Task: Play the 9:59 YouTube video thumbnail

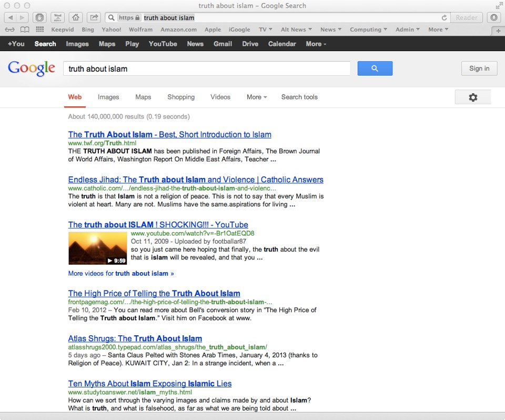Action: pyautogui.click(x=98, y=248)
